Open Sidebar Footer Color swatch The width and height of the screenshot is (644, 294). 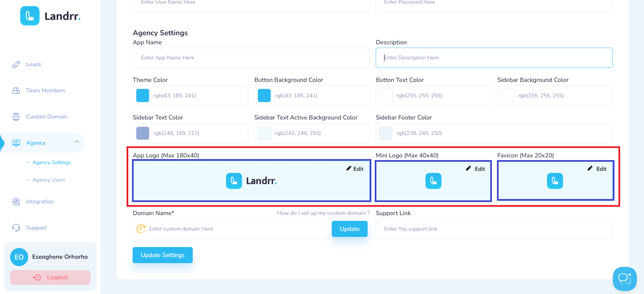pos(386,133)
